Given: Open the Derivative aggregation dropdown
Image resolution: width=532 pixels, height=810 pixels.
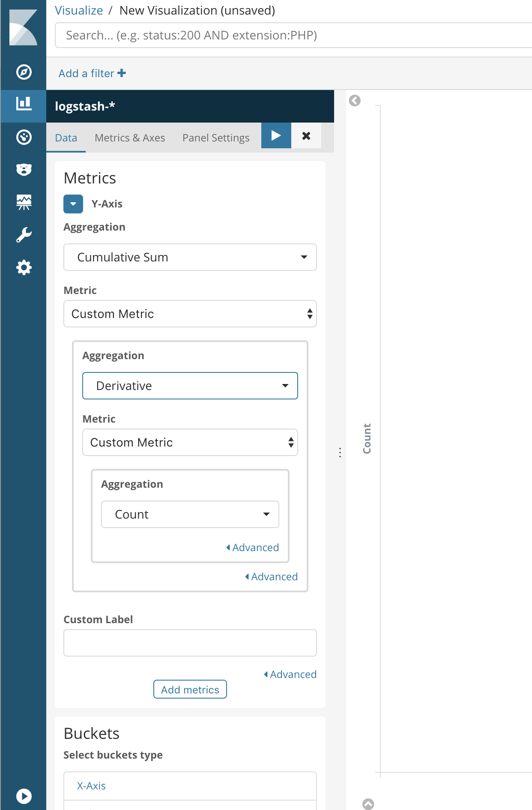Looking at the screenshot, I should point(190,385).
